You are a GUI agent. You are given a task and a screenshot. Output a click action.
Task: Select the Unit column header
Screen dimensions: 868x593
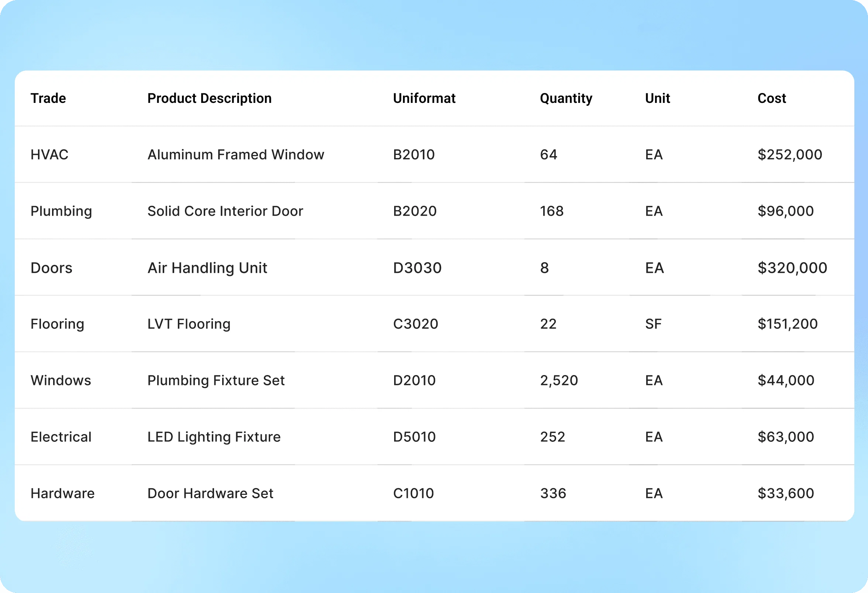click(657, 98)
